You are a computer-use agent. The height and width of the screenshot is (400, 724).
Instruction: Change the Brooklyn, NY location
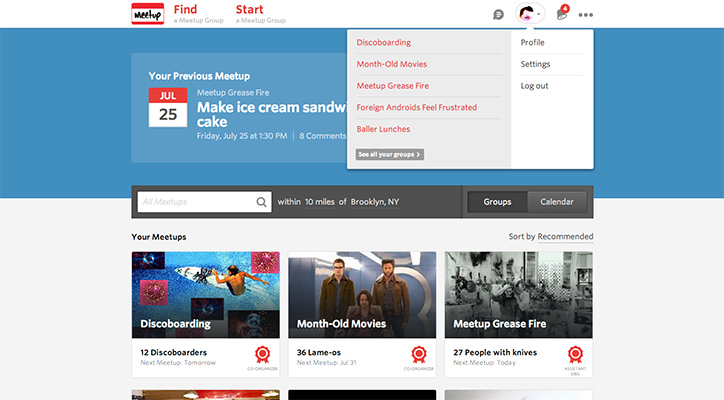(374, 202)
